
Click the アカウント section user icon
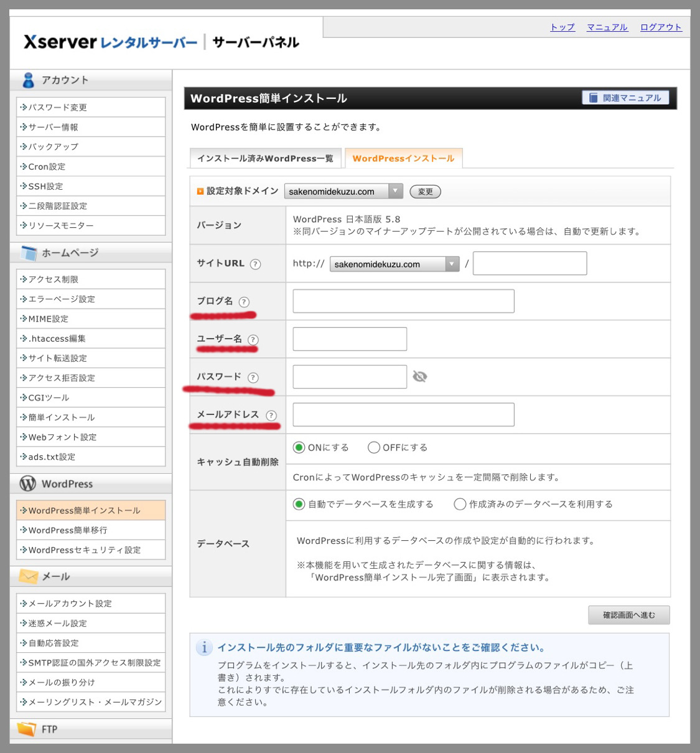[28, 80]
